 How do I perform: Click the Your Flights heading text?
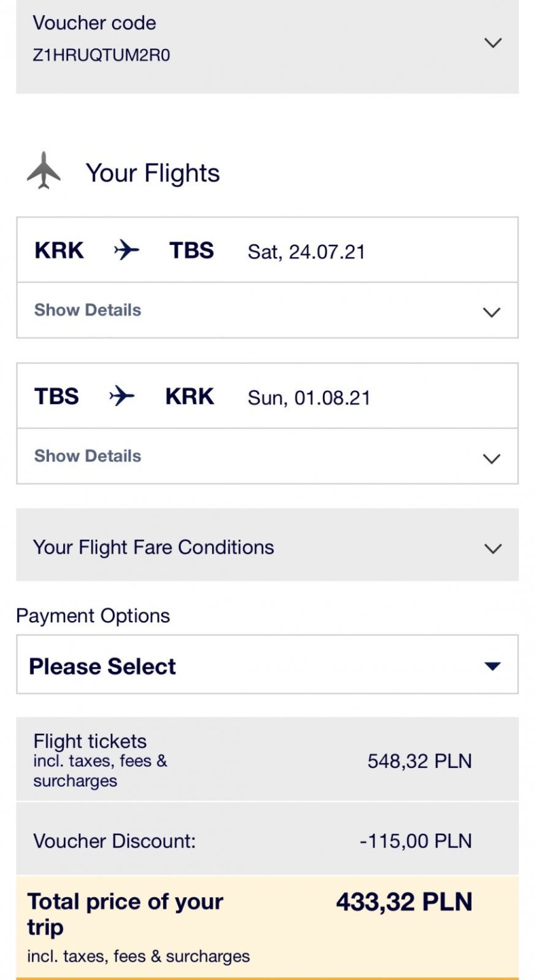153,173
